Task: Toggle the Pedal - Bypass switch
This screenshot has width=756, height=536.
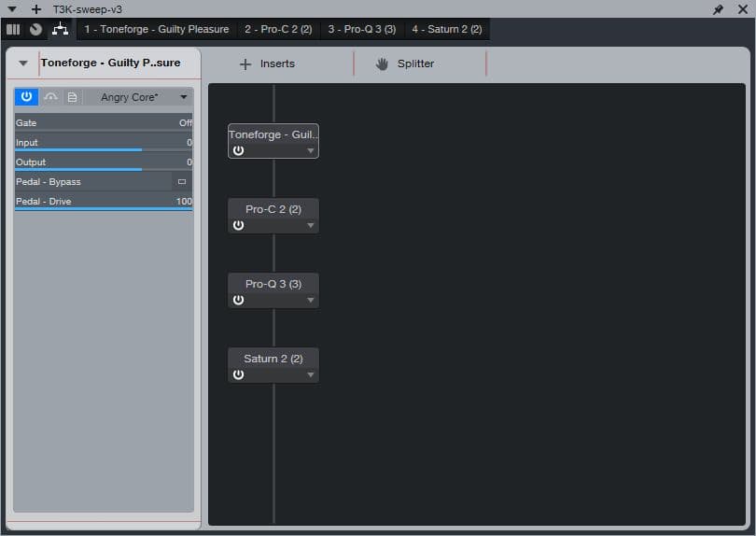Action: (181, 182)
